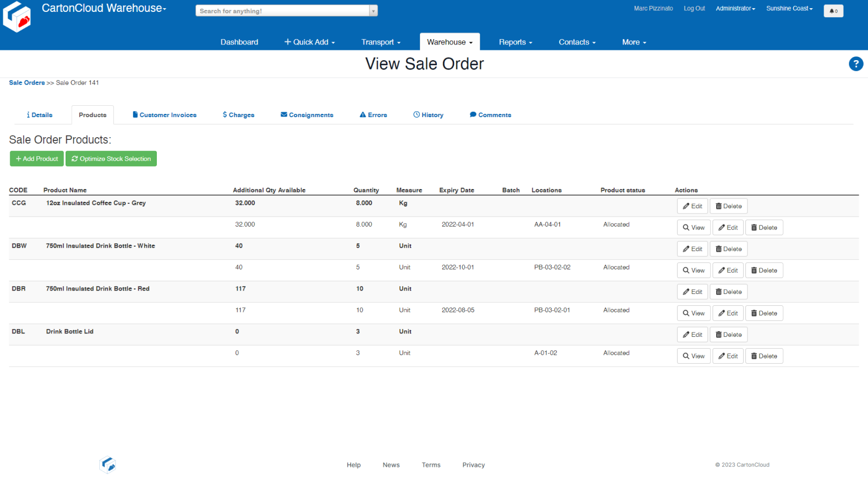Delete the DBW Drink Bottle White row
Image resolution: width=868 pixels, height=488 pixels.
tap(729, 249)
